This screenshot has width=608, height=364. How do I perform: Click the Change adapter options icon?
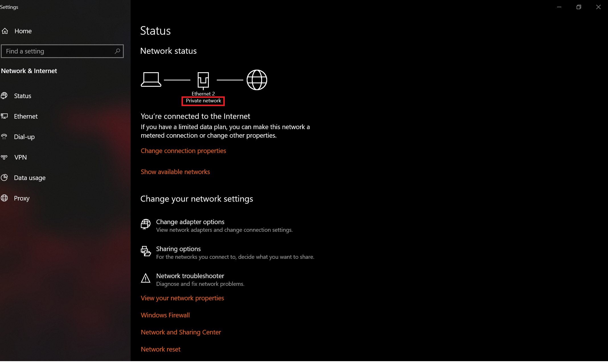pos(146,224)
